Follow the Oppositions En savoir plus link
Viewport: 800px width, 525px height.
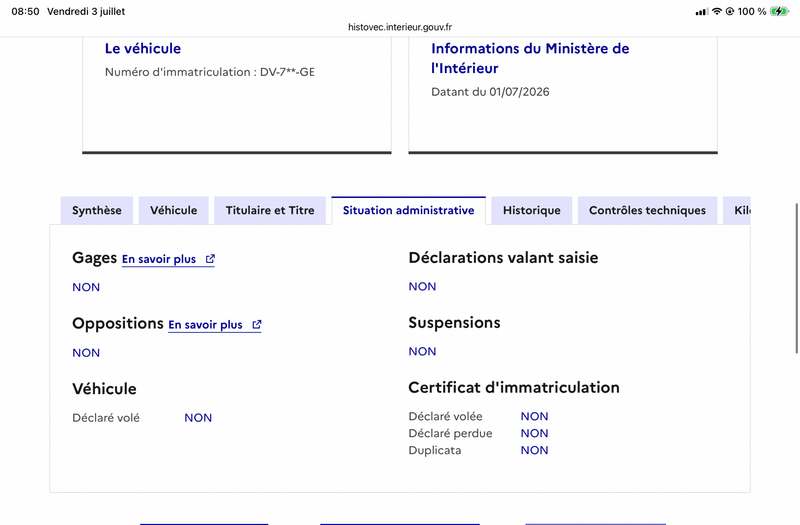tap(215, 325)
